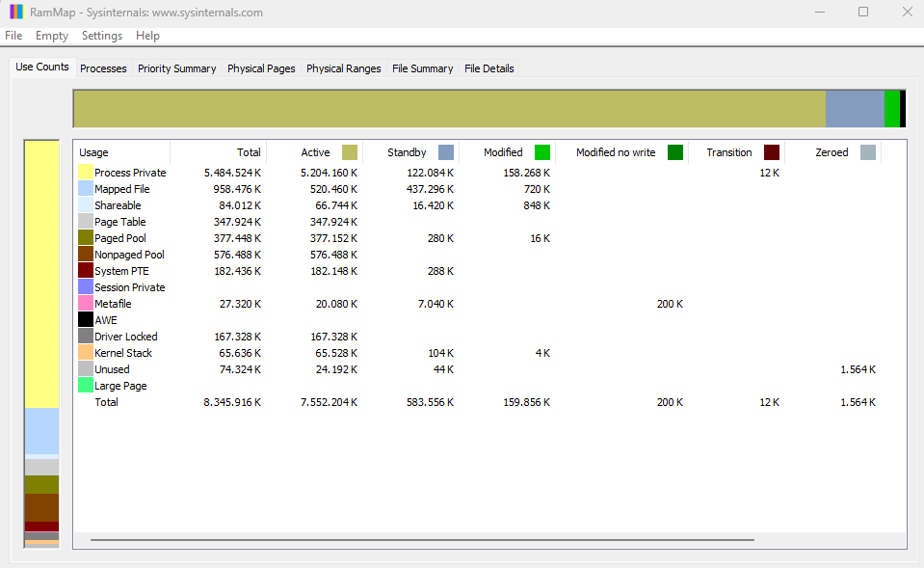Click the Mapped File blue color square
Viewport: 924px width, 568px height.
point(86,189)
